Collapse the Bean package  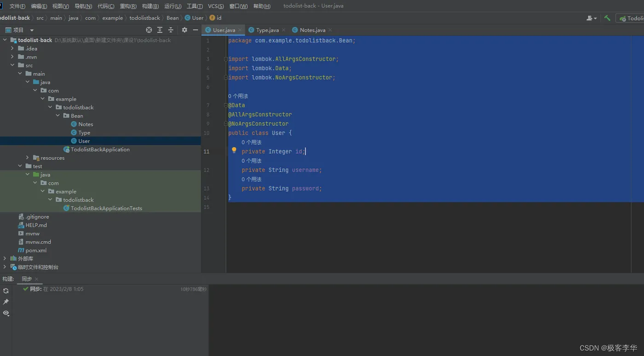pyautogui.click(x=57, y=116)
